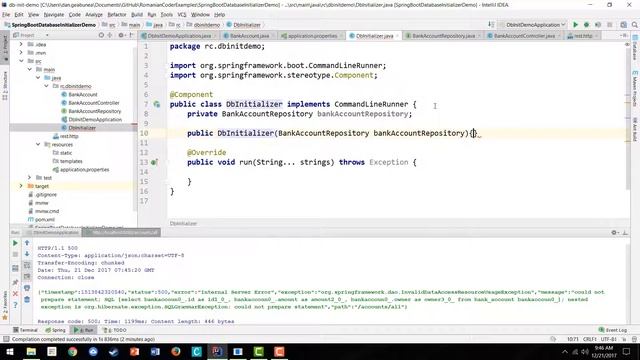The image size is (640, 360).
Task: Rerun the request in the Run panel
Action: (x=15, y=243)
